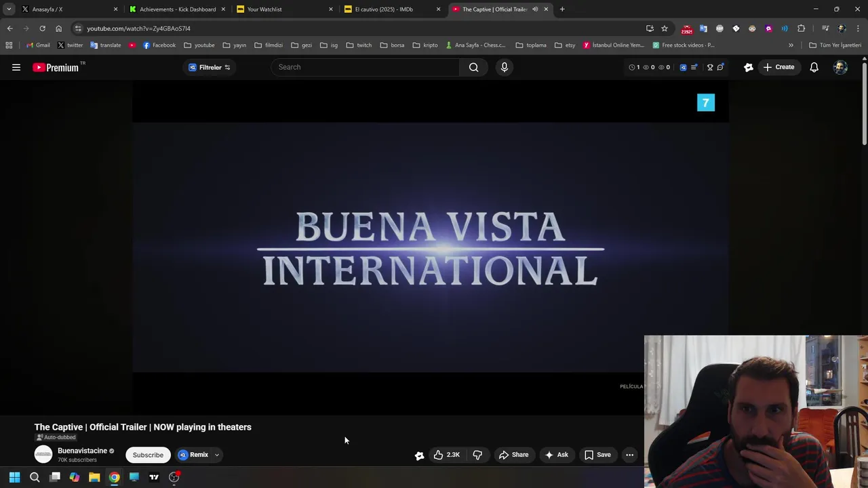Screen dimensions: 868x488
Task: Open the media control icon in Chrome toolbar
Action: point(825,28)
